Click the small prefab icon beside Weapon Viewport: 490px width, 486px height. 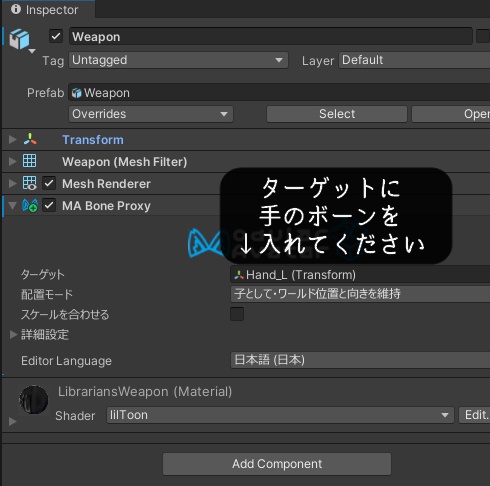click(77, 93)
